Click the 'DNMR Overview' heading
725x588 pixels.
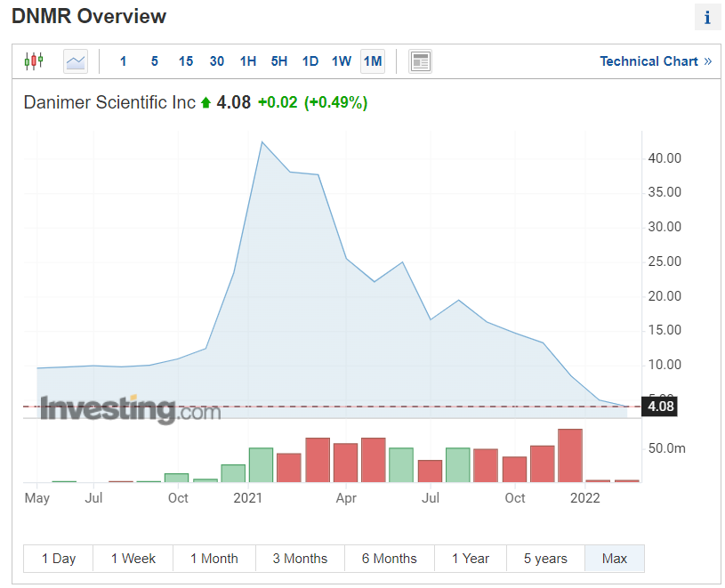click(89, 16)
